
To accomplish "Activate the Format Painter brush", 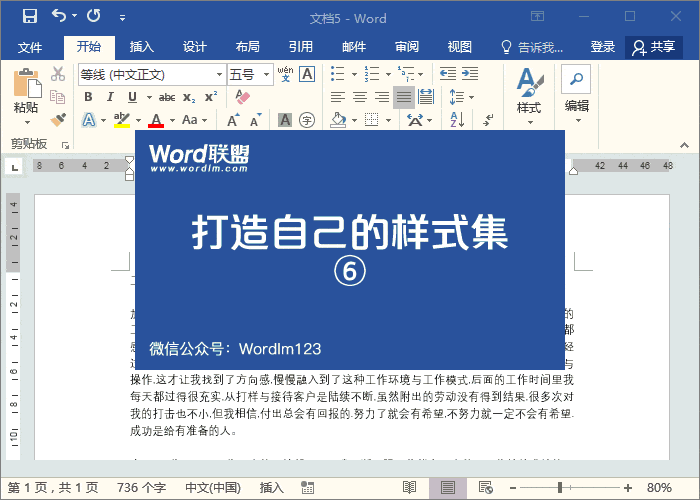I will 58,119.
